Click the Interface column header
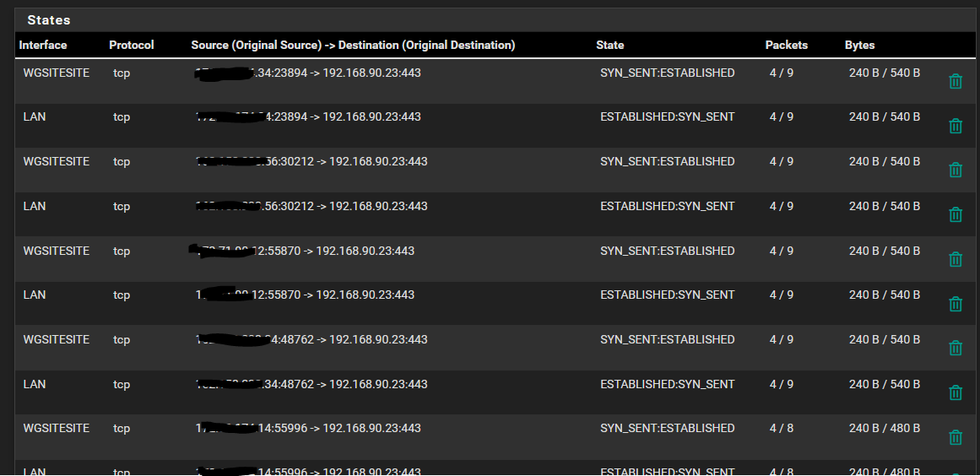The width and height of the screenshot is (980, 476). coord(43,46)
